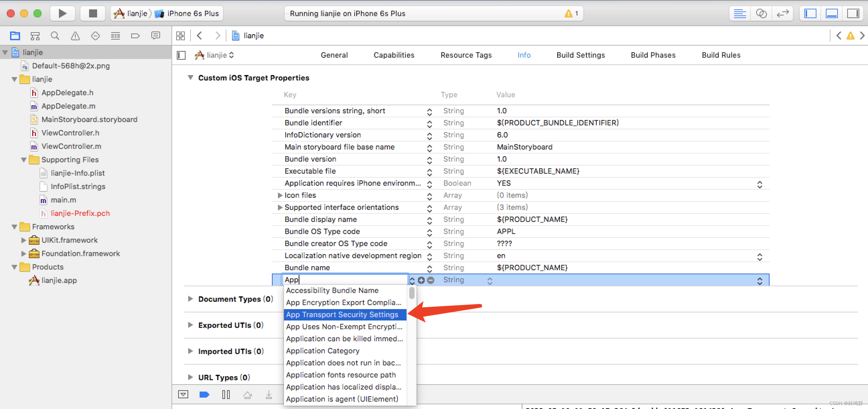Select AppDelegate.m file
868x409 pixels.
68,106
